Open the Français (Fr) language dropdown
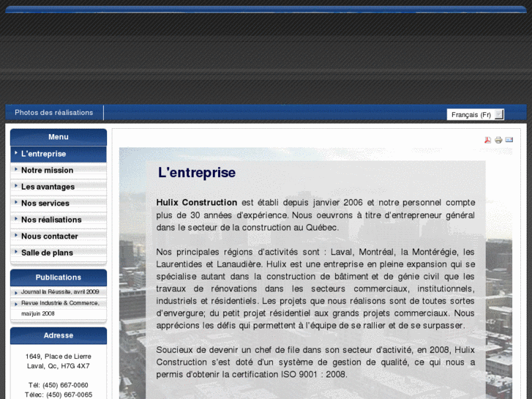 point(476,115)
